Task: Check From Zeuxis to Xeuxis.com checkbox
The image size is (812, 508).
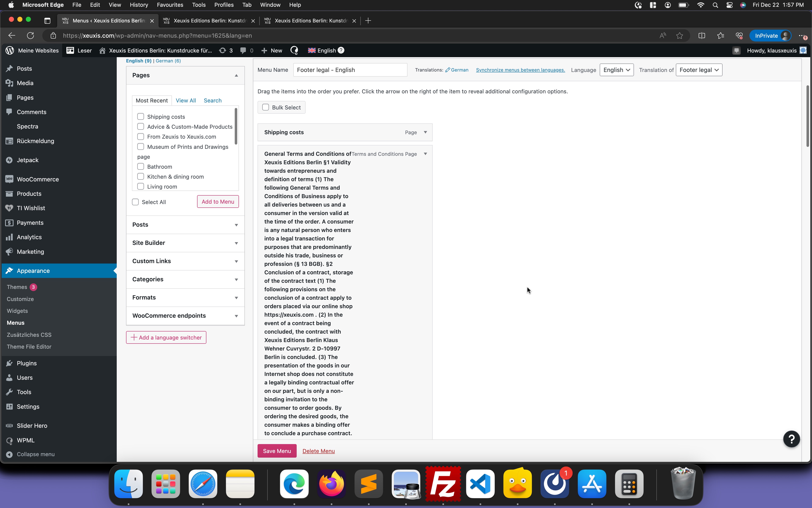Action: point(141,136)
